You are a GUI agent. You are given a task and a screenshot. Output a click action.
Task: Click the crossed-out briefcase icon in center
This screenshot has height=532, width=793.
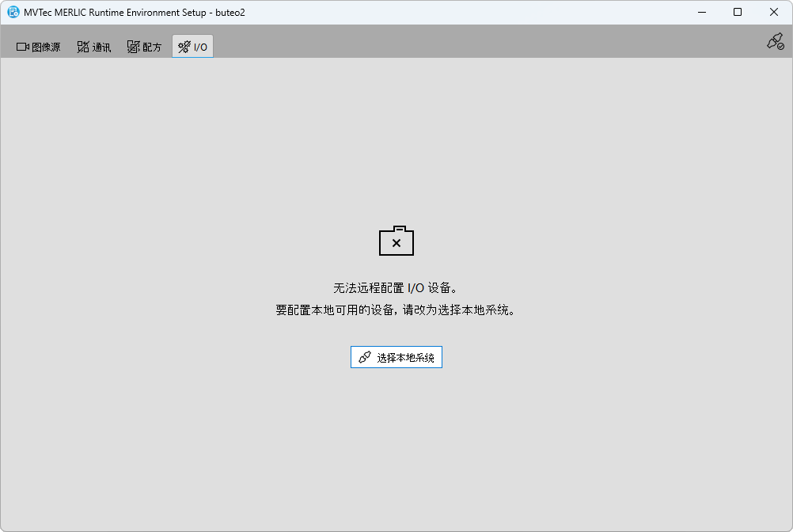pyautogui.click(x=396, y=241)
